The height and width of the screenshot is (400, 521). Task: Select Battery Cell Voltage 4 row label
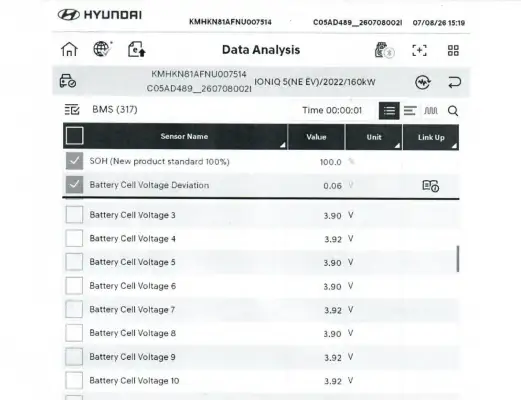(x=132, y=239)
